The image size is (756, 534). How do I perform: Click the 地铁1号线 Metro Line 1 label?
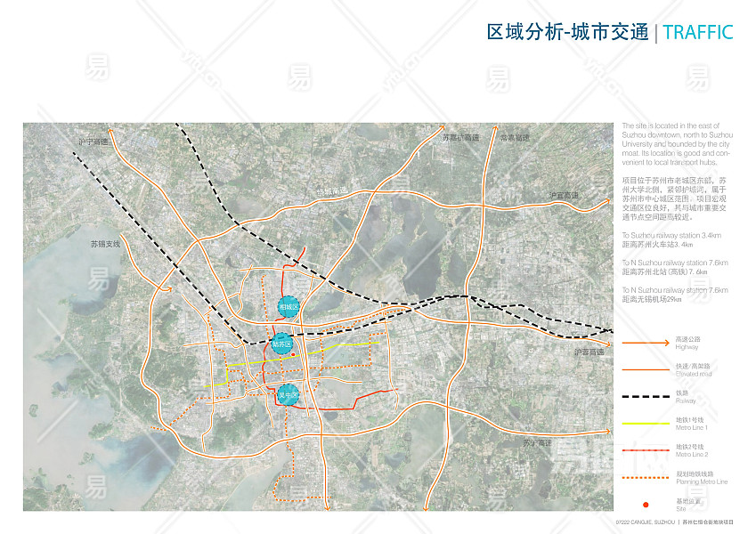(691, 424)
